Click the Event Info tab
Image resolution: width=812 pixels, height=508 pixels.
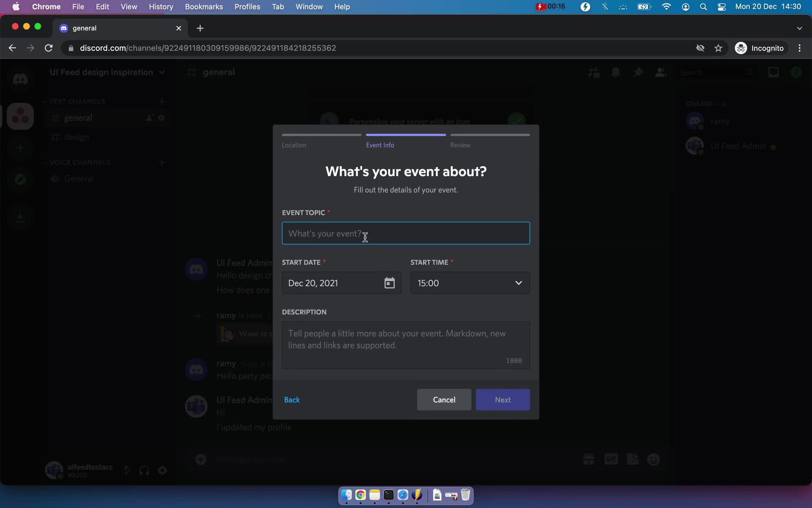[x=380, y=144]
